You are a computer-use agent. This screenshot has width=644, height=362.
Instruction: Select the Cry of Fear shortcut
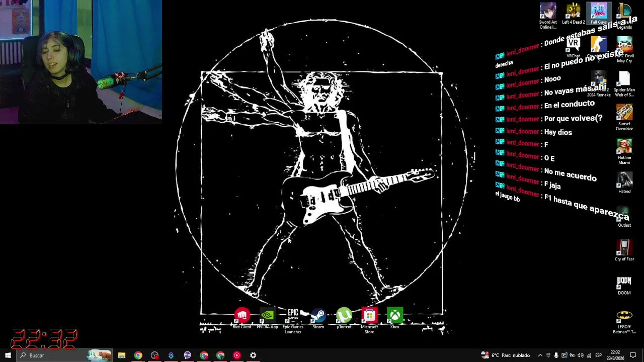point(624,250)
